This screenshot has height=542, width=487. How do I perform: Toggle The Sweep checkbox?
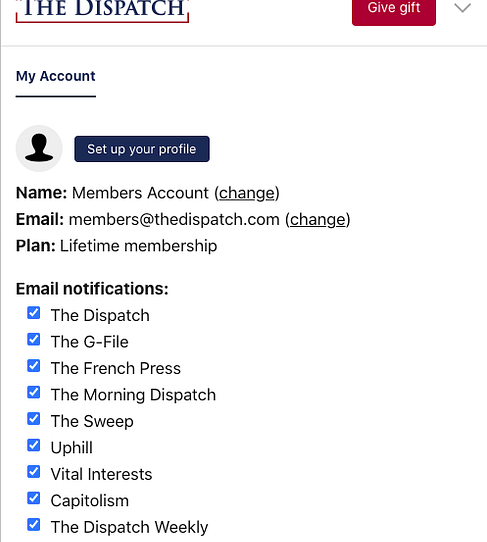point(34,419)
